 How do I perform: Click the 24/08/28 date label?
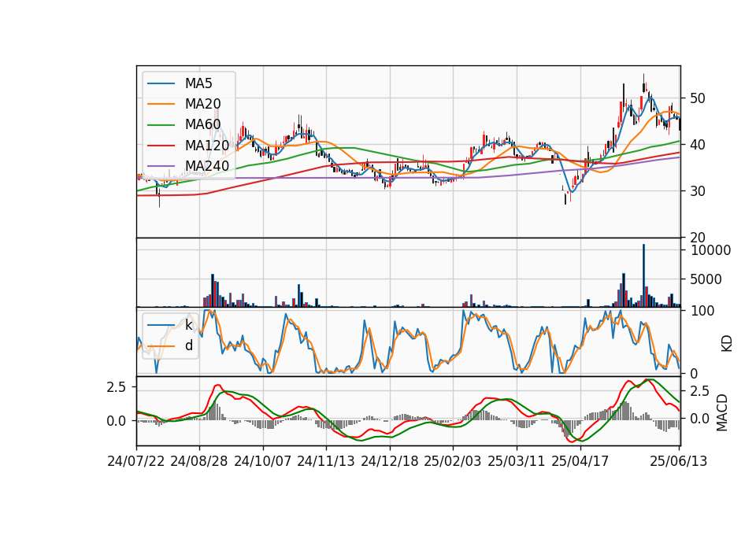[199, 461]
